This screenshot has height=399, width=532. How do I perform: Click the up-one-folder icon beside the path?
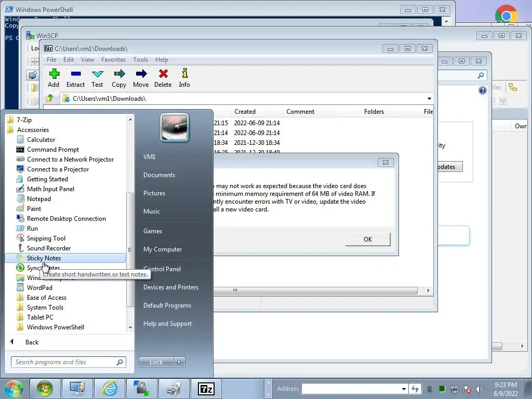pos(50,98)
